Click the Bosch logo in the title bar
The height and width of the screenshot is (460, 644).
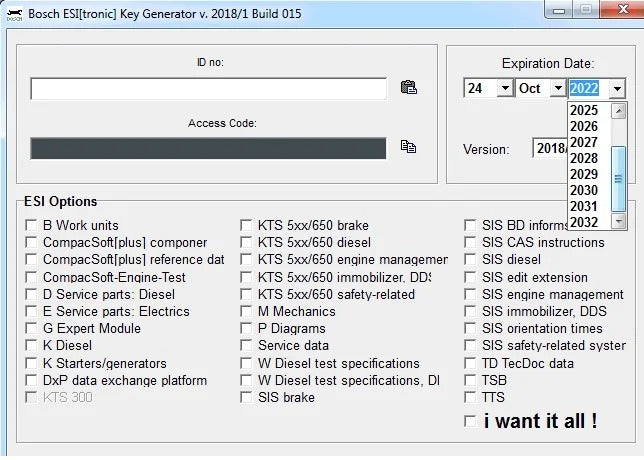(14, 14)
